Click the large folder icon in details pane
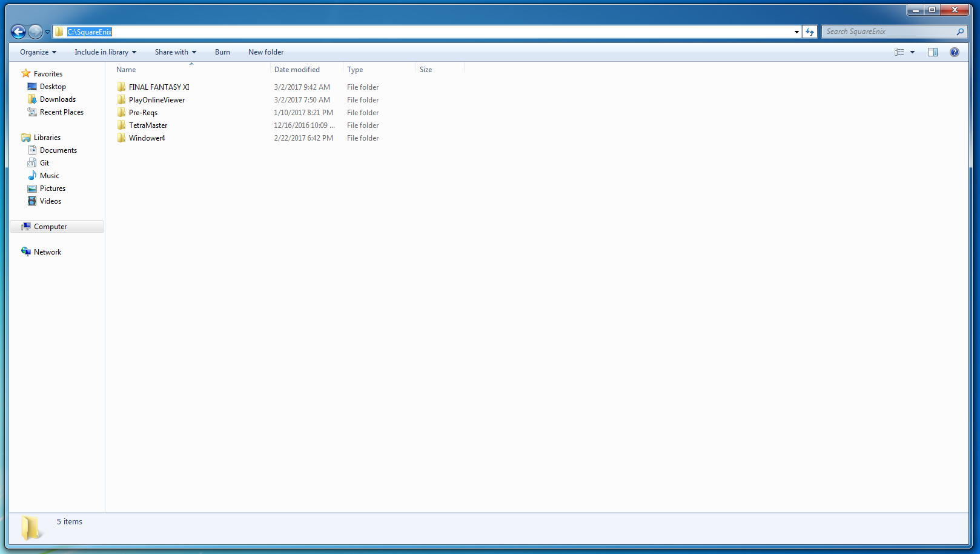This screenshot has width=980, height=554. (31, 527)
